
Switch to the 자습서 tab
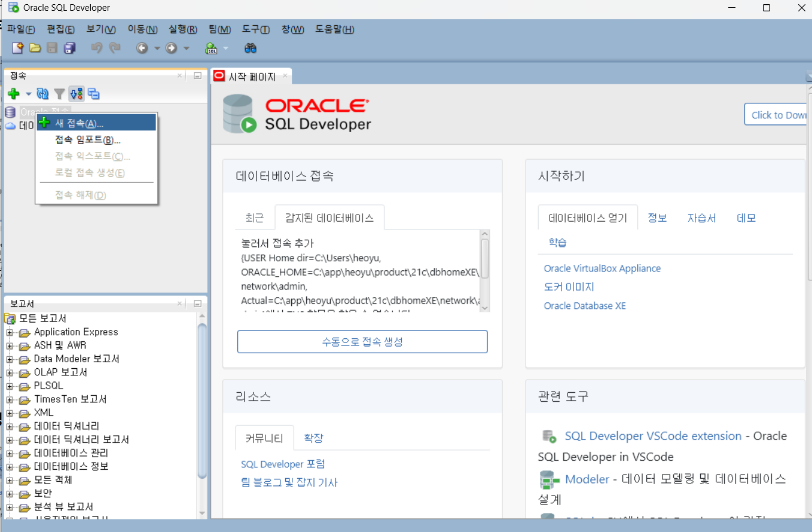coord(702,218)
